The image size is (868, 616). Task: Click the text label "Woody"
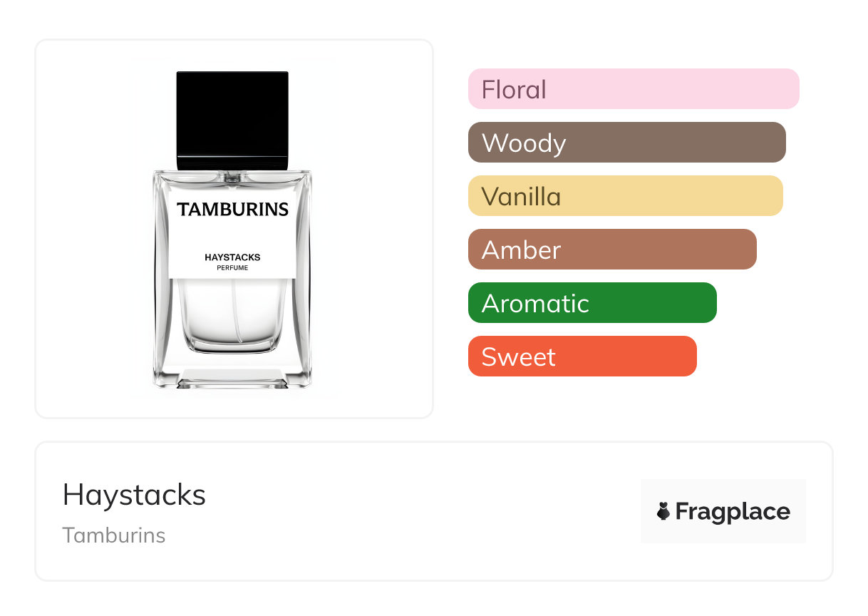tap(524, 143)
